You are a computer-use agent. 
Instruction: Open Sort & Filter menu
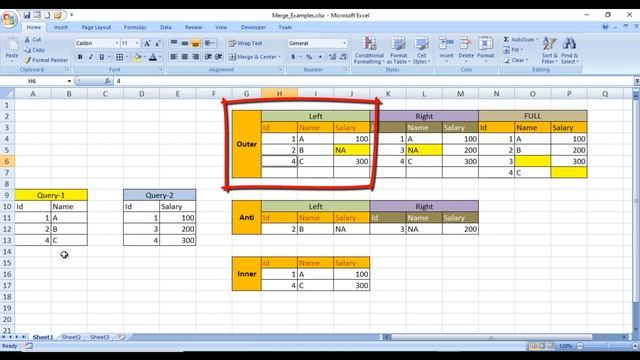point(549,50)
